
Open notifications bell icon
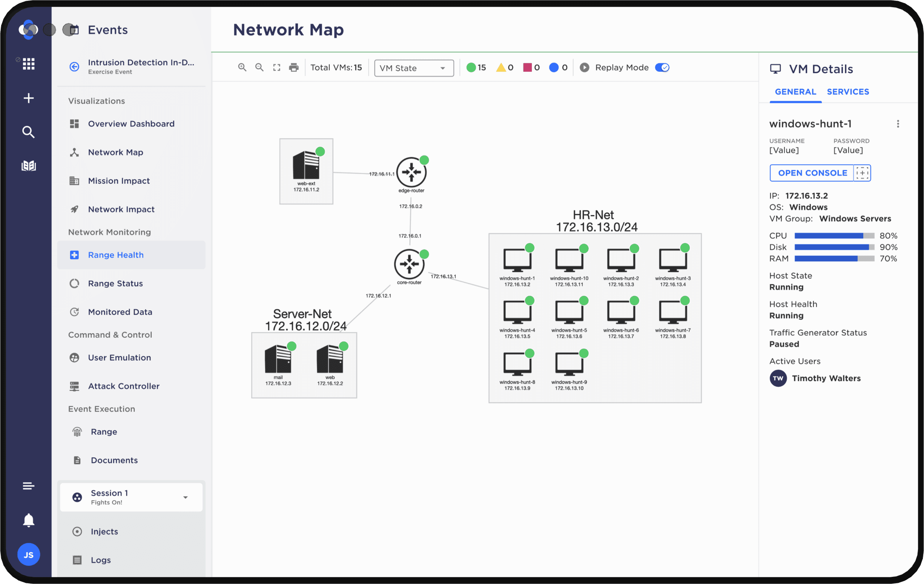[x=28, y=520]
